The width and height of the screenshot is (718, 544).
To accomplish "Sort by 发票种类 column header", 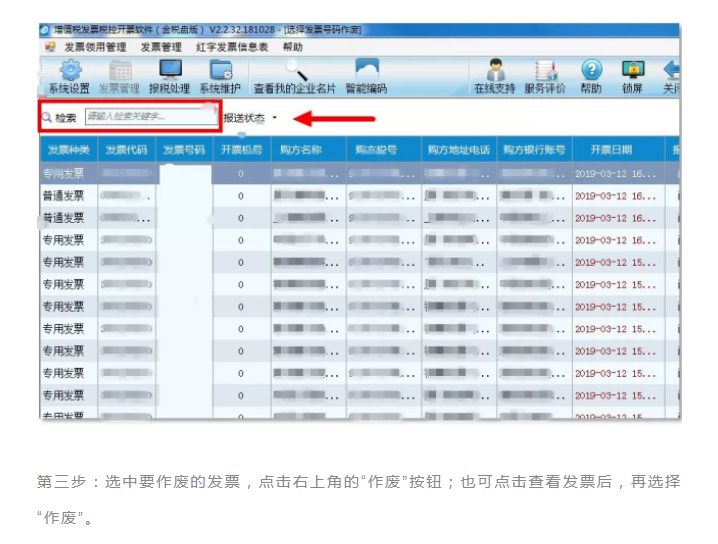I will pyautogui.click(x=69, y=149).
